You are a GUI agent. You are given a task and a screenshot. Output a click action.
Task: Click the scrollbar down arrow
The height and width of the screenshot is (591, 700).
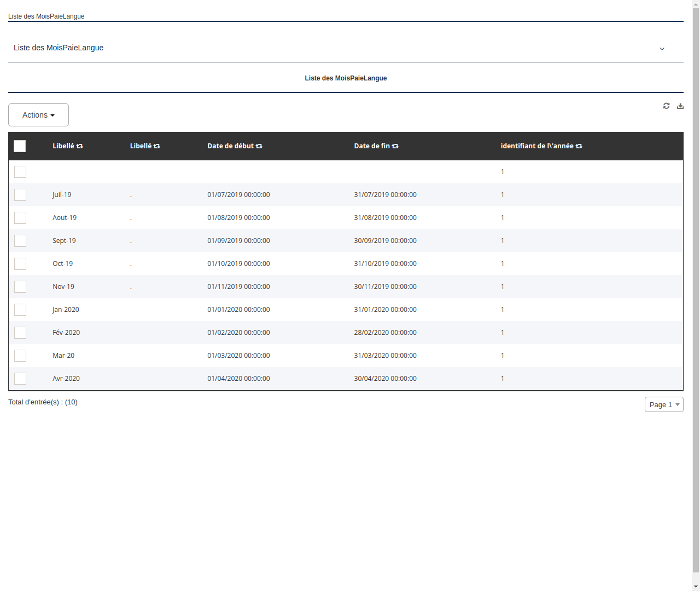tap(696, 586)
